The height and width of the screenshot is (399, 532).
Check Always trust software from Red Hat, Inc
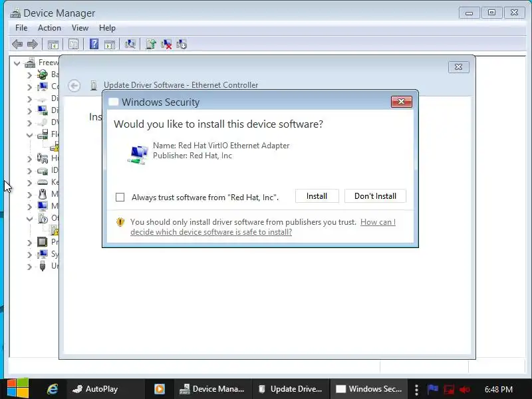point(120,197)
